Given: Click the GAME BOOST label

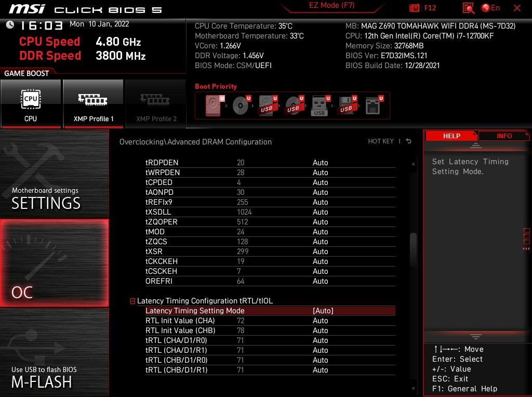Looking at the screenshot, I should (x=26, y=73).
